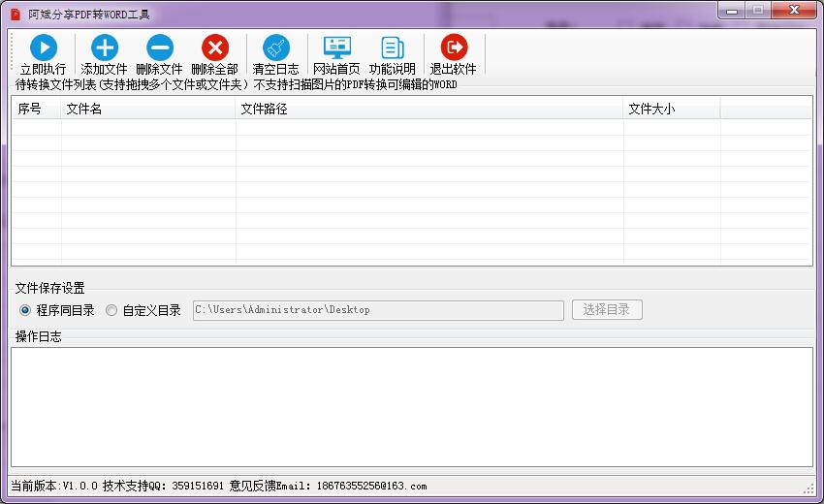The height and width of the screenshot is (504, 824).
Task: Clear the log with 清空日志 icon
Action: pos(276,47)
